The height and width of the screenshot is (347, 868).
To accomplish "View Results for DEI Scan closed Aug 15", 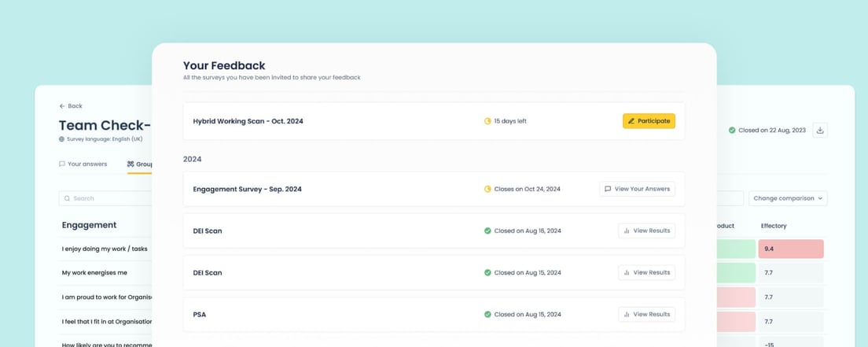I will (x=646, y=273).
